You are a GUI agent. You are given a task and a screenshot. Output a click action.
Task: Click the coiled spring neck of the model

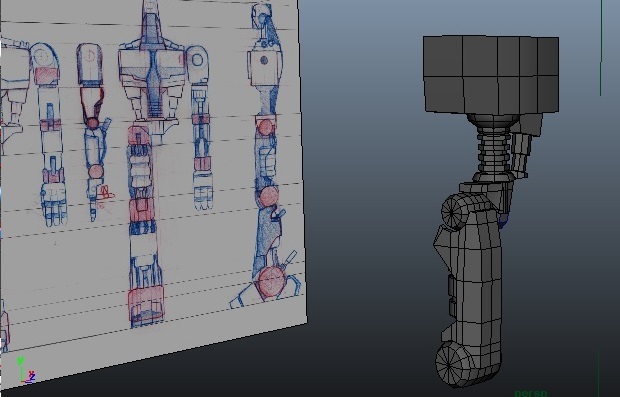pos(494,148)
